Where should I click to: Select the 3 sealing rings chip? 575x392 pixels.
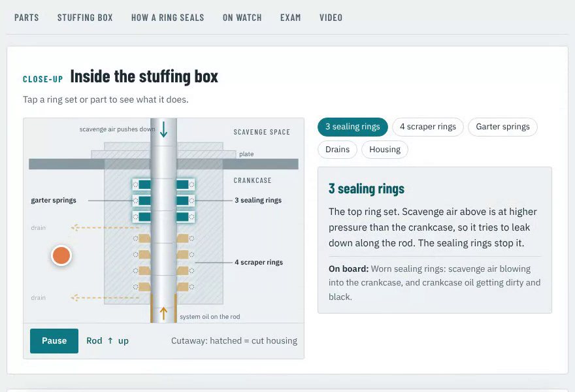352,127
